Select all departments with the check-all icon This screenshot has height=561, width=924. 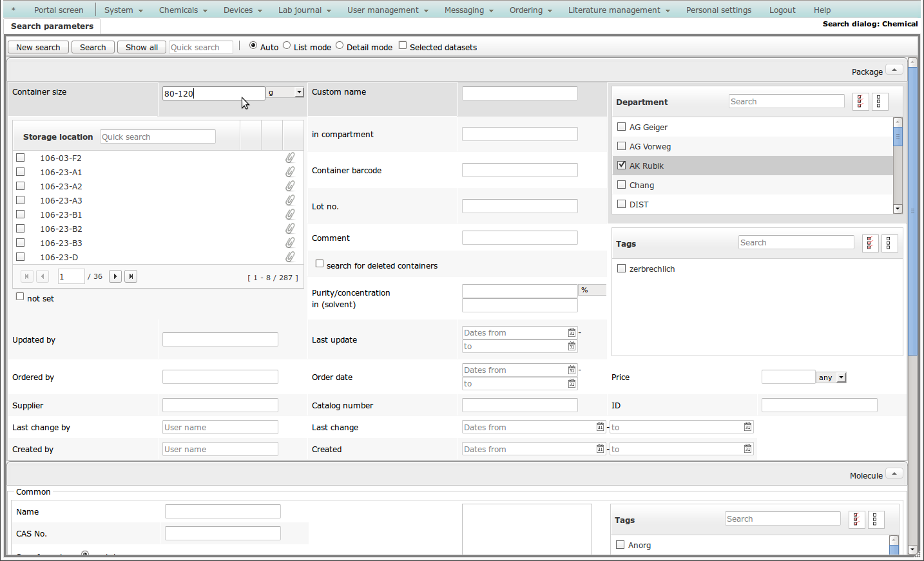(x=860, y=102)
